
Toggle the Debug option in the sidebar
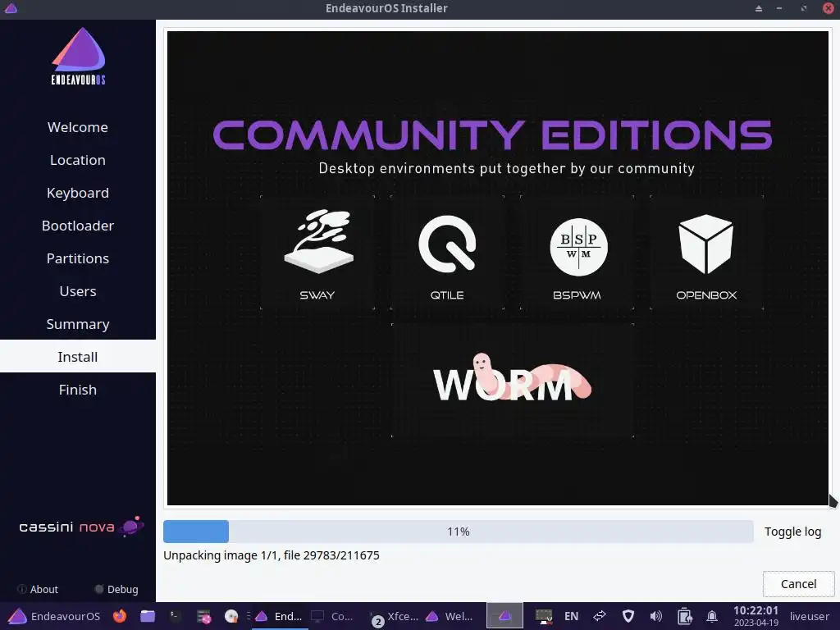coord(116,589)
